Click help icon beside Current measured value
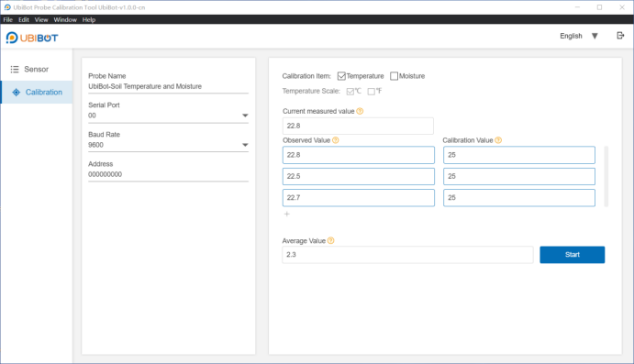 [360, 111]
